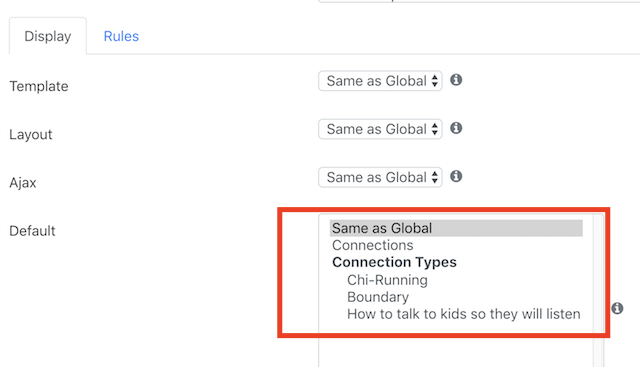Open the Layout dropdown
The image size is (640, 367).
380,129
